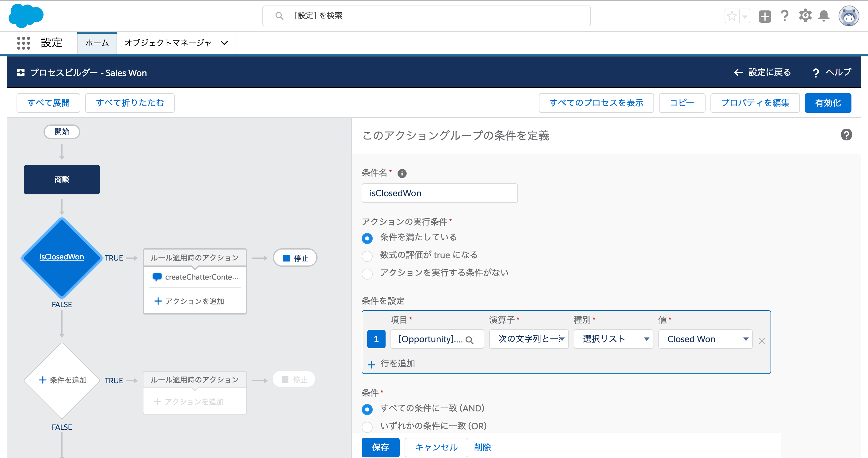Screen dimensions: 868x458
Task: Click the コピー button
Action: (x=682, y=103)
